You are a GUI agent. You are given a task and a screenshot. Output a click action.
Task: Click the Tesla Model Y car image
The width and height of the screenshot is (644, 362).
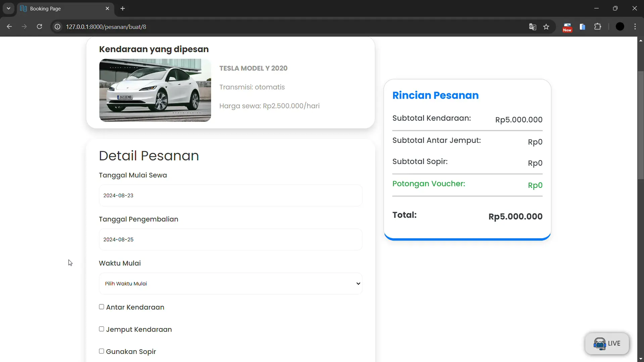point(155,90)
